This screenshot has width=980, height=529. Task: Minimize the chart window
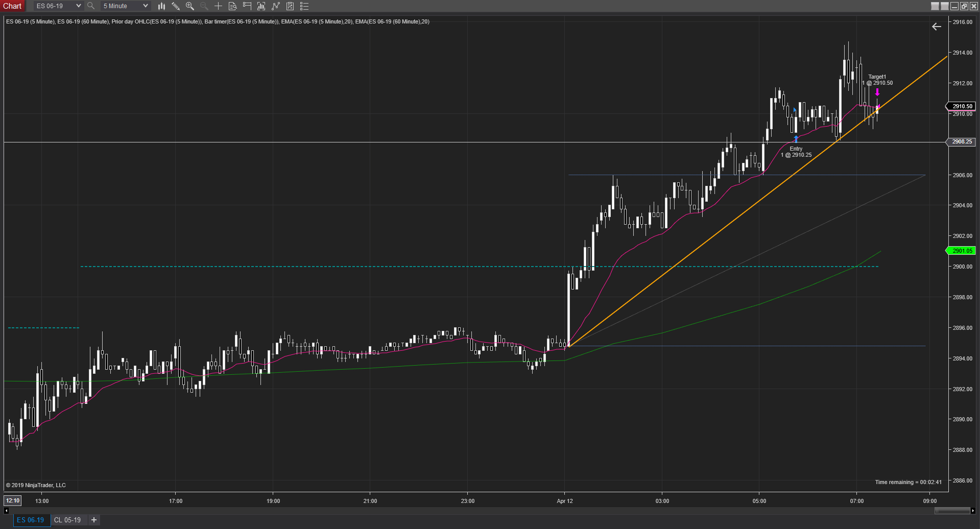click(954, 6)
